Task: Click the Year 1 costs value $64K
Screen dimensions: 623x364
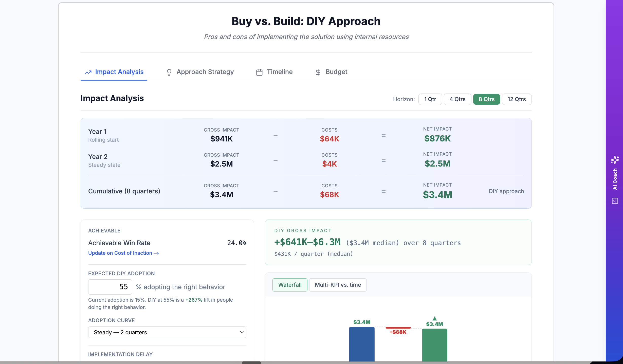Action: point(329,139)
